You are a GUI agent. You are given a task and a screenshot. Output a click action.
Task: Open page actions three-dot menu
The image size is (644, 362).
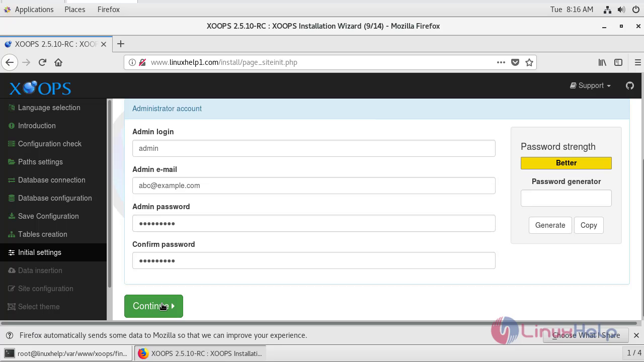pyautogui.click(x=501, y=62)
